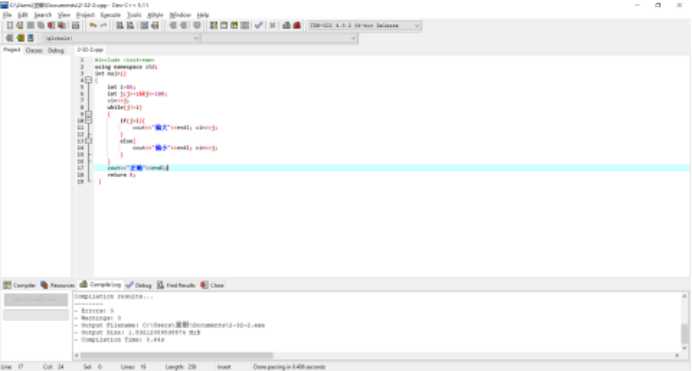Click the Delete Profiling Information icon
Screen dimensions: 692x371
(297, 26)
